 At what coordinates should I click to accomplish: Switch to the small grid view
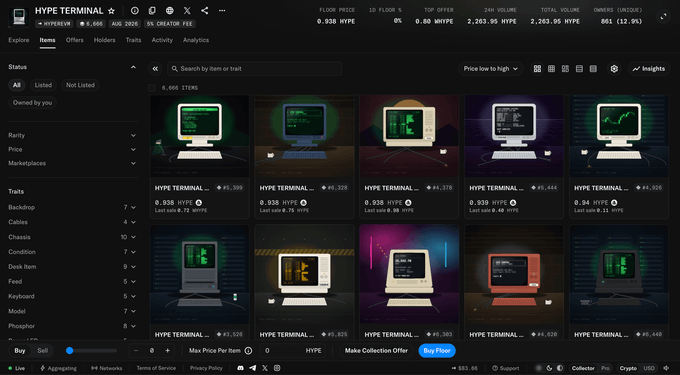point(551,68)
